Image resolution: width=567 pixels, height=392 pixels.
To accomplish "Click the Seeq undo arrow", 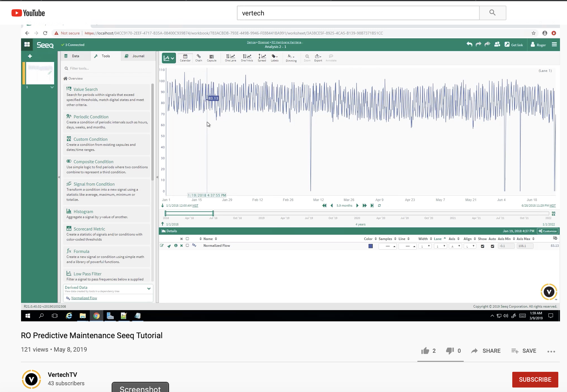I will pos(469,44).
